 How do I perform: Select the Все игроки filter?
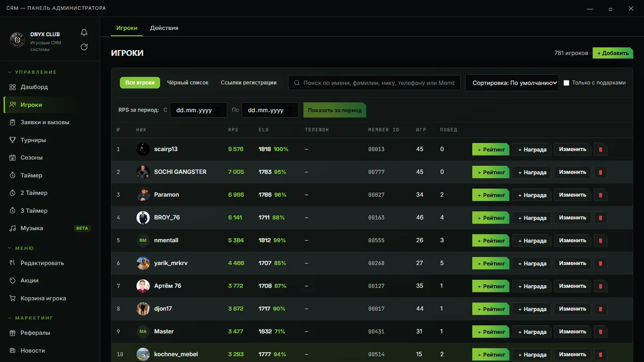click(x=140, y=83)
